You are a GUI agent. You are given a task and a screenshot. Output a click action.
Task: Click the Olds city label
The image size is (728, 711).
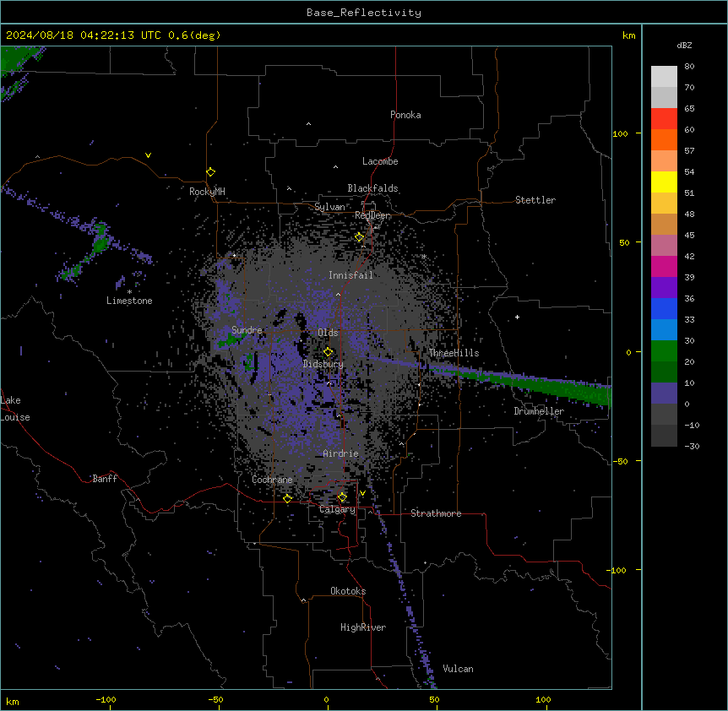(x=328, y=333)
